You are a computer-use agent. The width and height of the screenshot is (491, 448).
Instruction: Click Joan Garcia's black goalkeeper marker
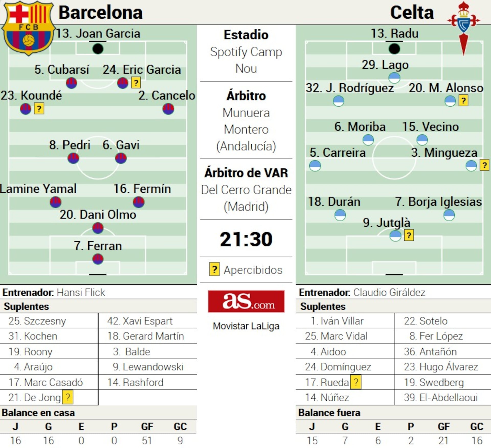click(x=98, y=49)
